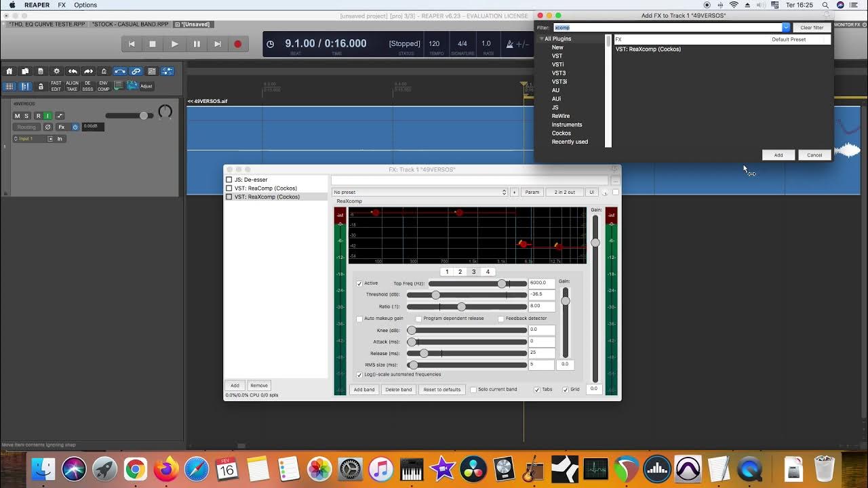
Task: Switch to band tab 1
Action: tap(446, 272)
